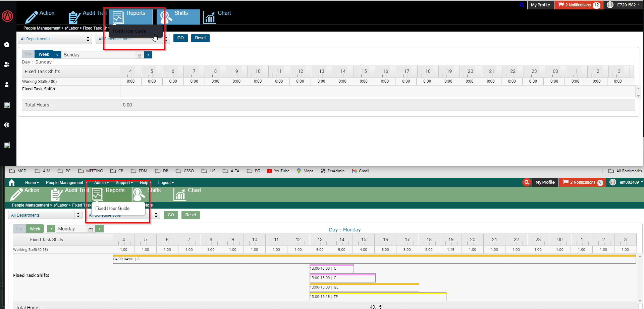Viewport: 644px width, 309px height.
Task: Click blue GO button in top window
Action: tap(180, 38)
